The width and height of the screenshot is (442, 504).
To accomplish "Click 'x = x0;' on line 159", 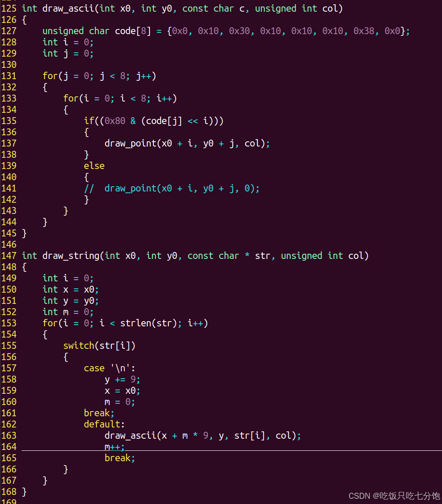I will click(x=122, y=391).
